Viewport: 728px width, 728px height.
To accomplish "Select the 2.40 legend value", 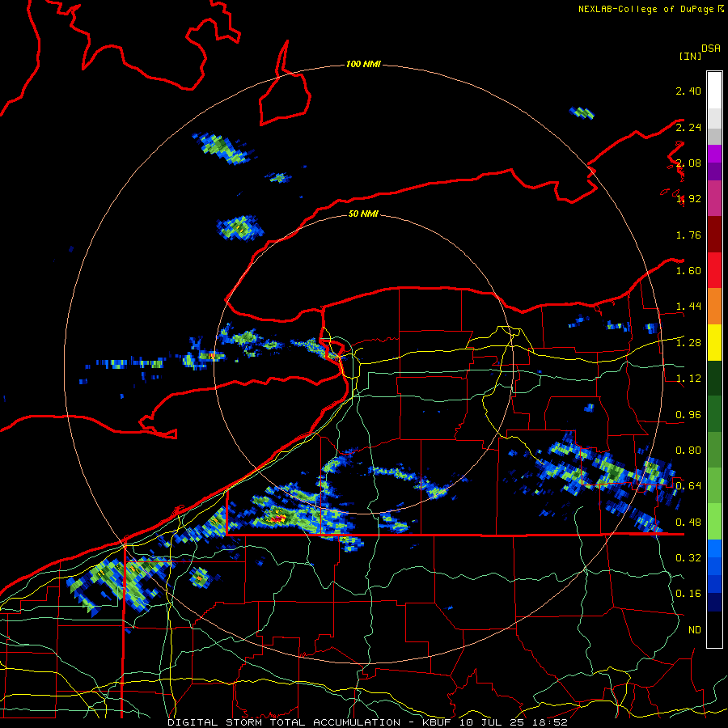I will click(688, 91).
